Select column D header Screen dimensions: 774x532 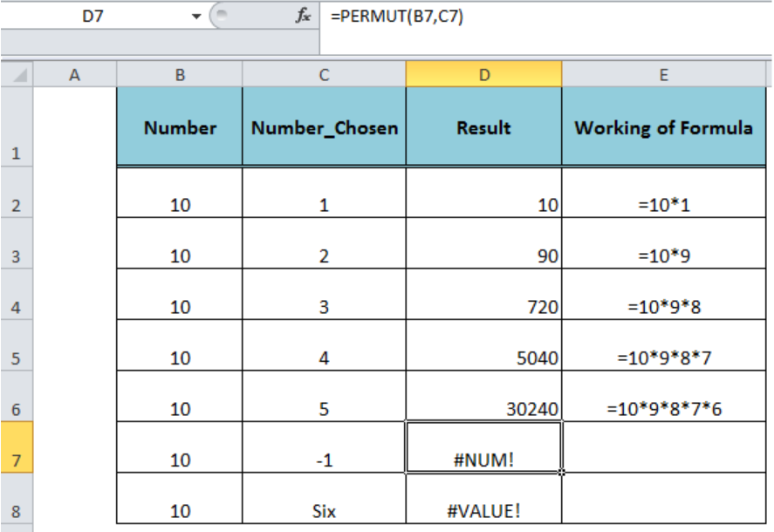tap(483, 74)
